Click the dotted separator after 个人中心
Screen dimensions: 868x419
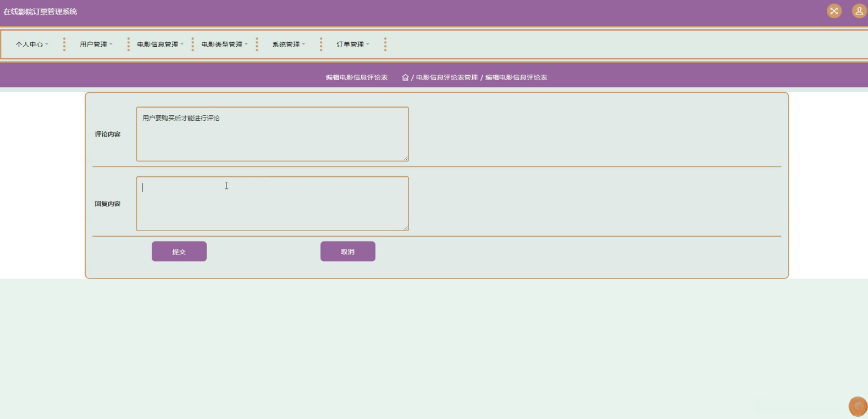64,44
